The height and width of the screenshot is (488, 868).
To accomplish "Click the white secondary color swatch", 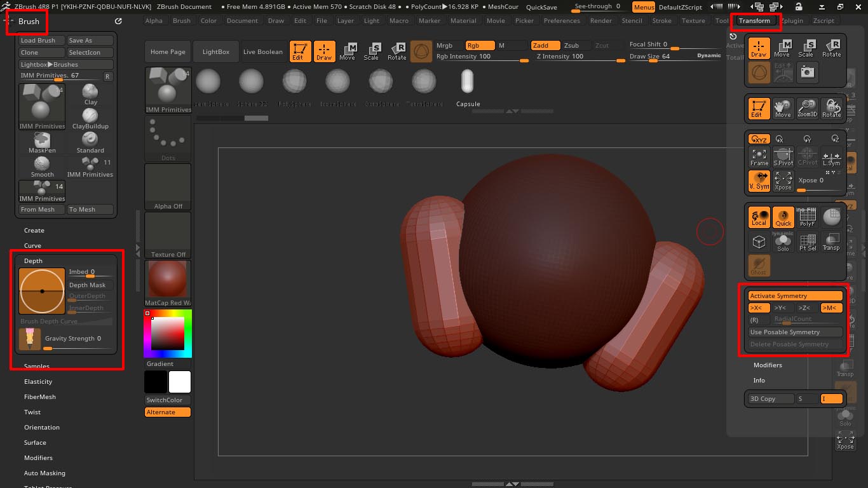I will [x=179, y=382].
